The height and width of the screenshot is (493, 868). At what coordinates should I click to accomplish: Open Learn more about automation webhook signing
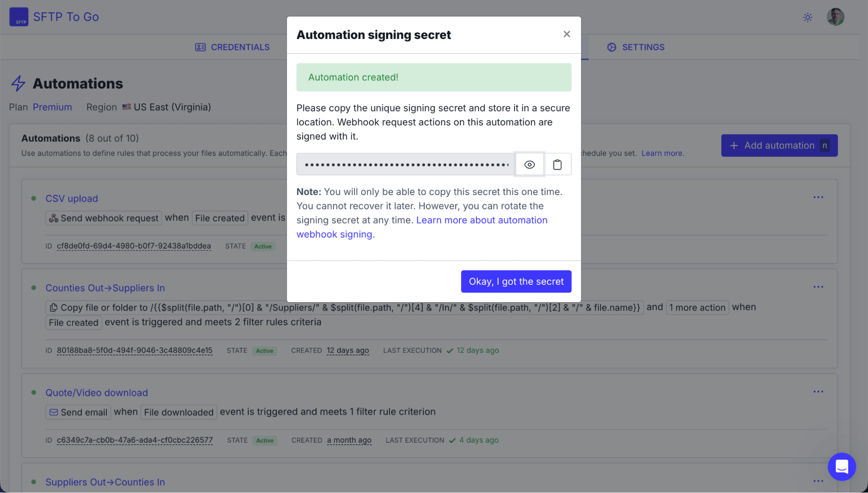(x=422, y=227)
